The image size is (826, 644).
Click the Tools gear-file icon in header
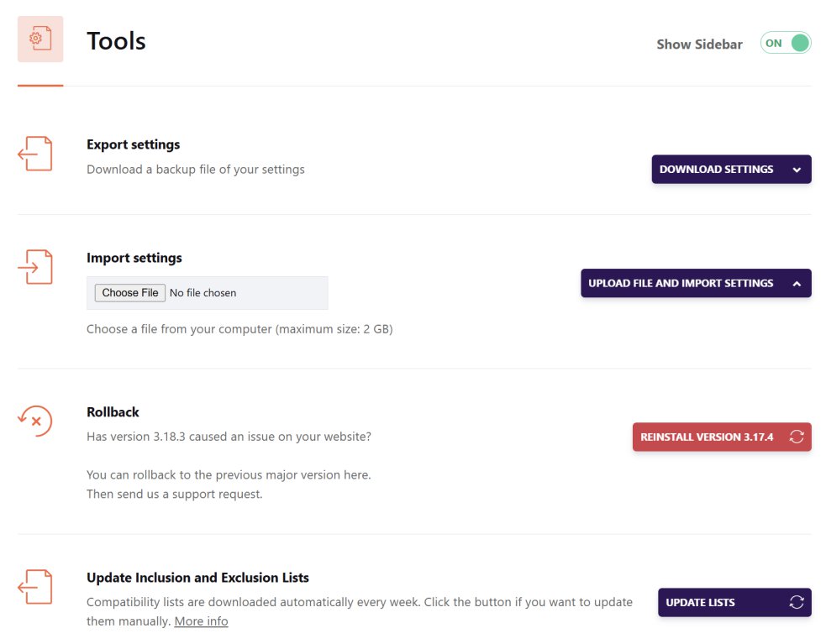click(x=39, y=39)
